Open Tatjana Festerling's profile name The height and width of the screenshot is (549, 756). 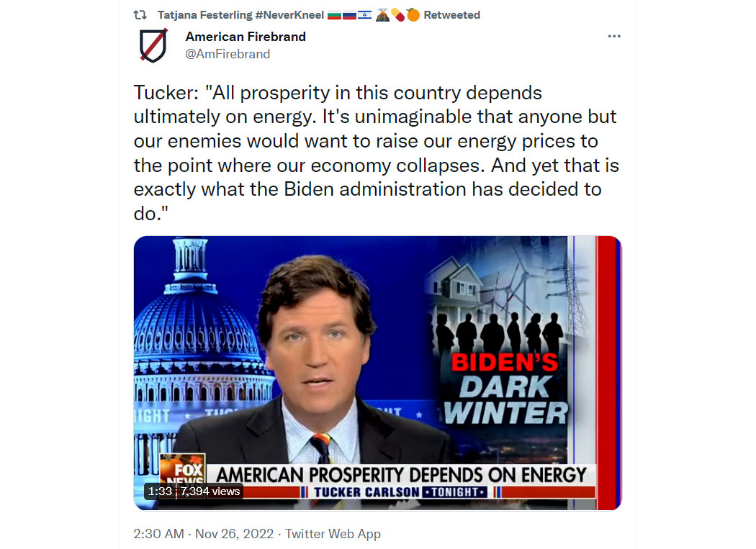205,15
